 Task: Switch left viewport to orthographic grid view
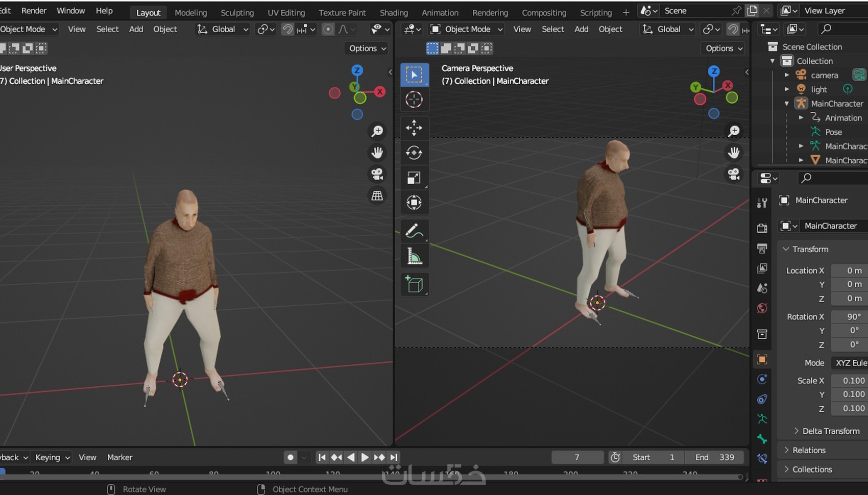(377, 196)
